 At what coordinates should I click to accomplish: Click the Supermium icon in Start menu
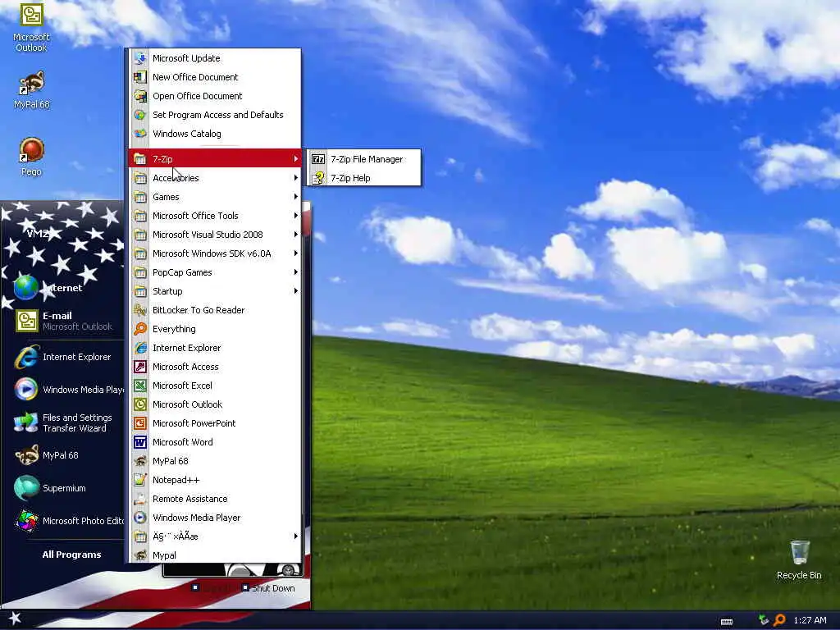[26, 487]
